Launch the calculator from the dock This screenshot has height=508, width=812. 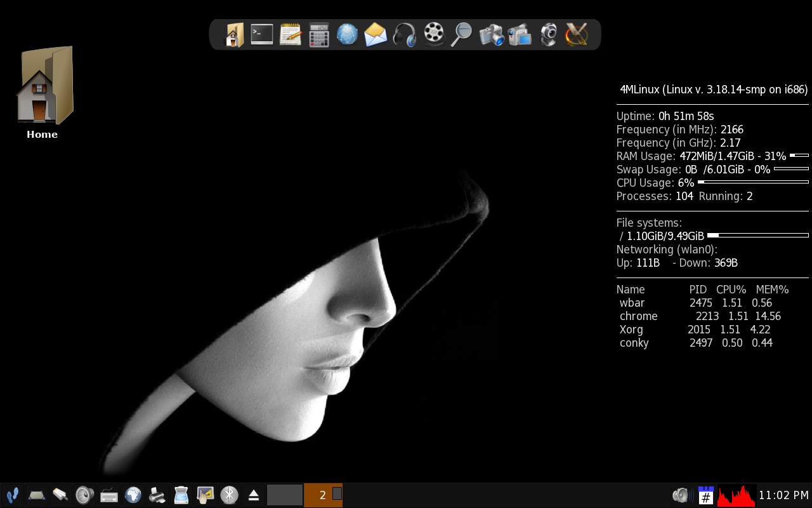tap(318, 34)
